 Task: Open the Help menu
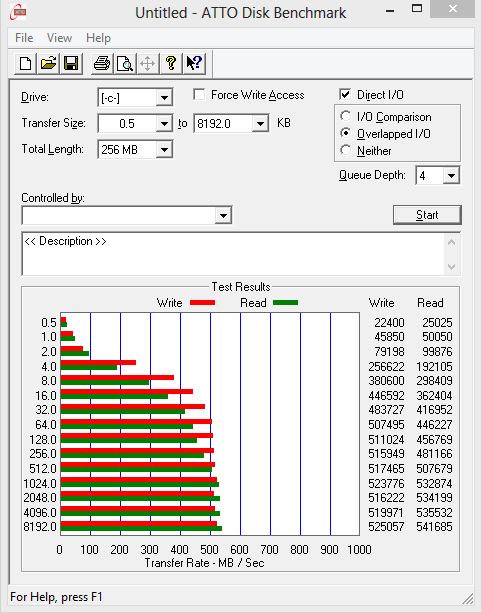(x=99, y=38)
